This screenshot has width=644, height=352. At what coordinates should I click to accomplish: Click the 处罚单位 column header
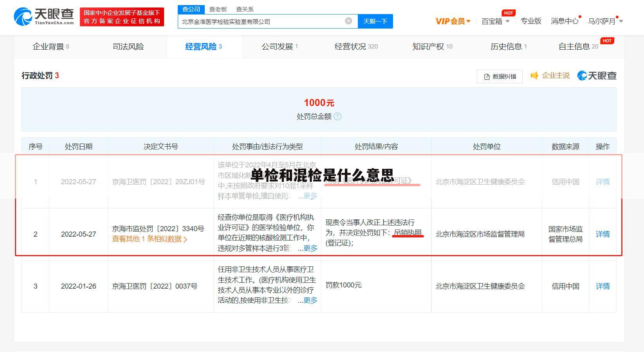(487, 147)
